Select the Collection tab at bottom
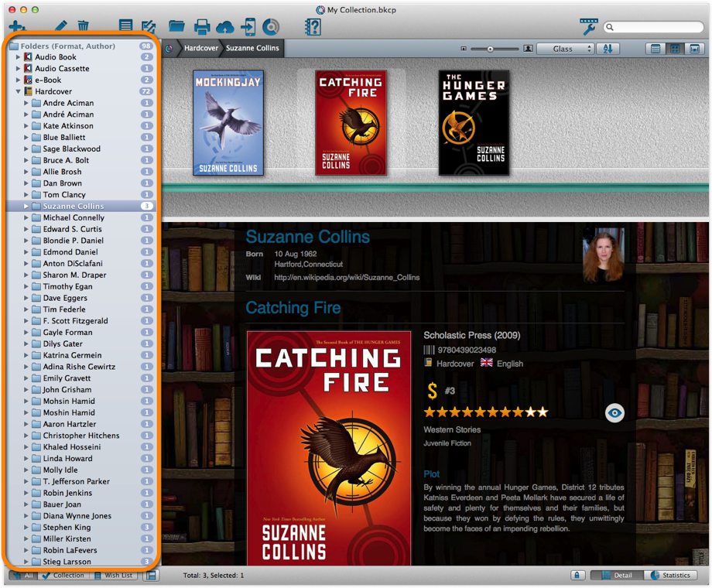Screen dimensions: 712x588 (x=63, y=576)
